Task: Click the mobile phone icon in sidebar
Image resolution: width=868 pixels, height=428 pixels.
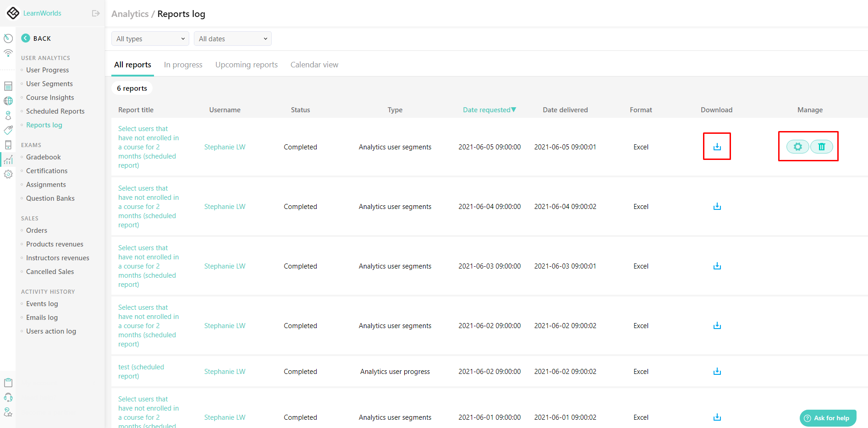Action: (8, 145)
